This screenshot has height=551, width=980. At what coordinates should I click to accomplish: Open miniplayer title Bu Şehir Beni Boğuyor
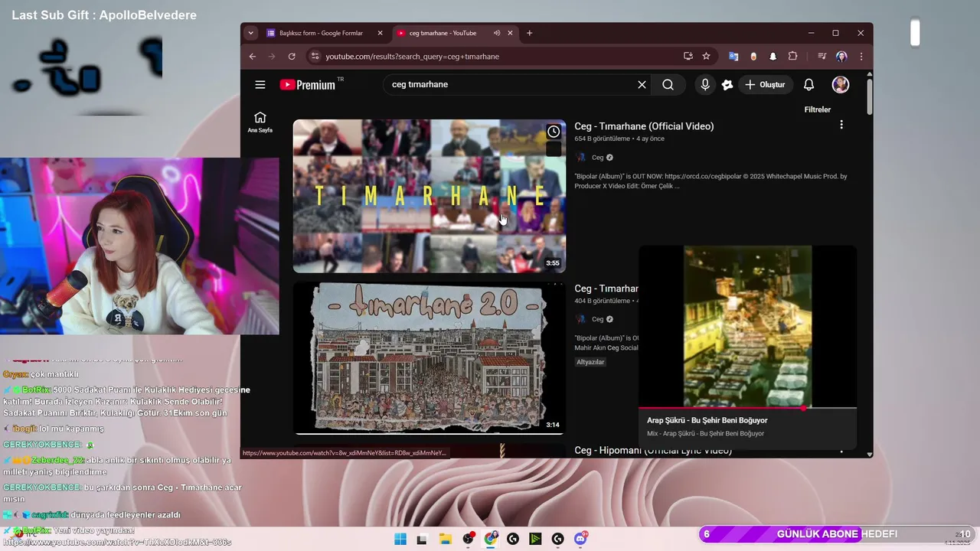707,420
